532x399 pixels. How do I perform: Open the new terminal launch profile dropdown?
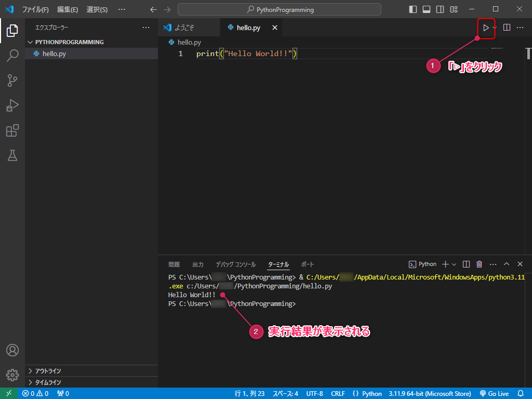click(454, 264)
